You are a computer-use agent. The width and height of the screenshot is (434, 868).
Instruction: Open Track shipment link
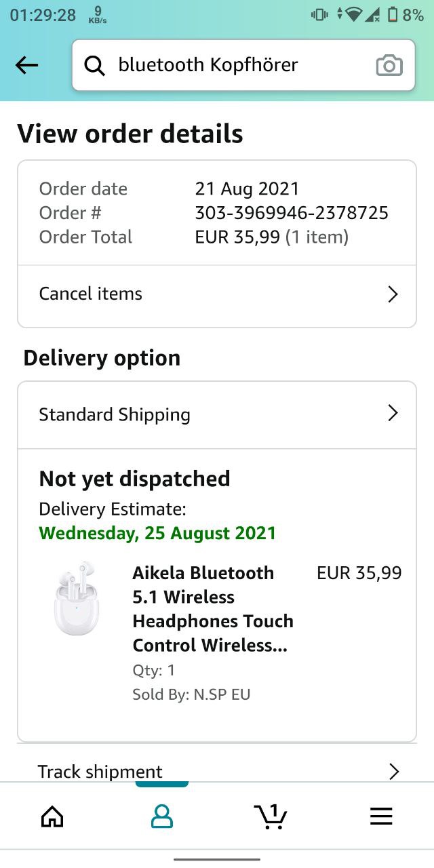(x=100, y=772)
